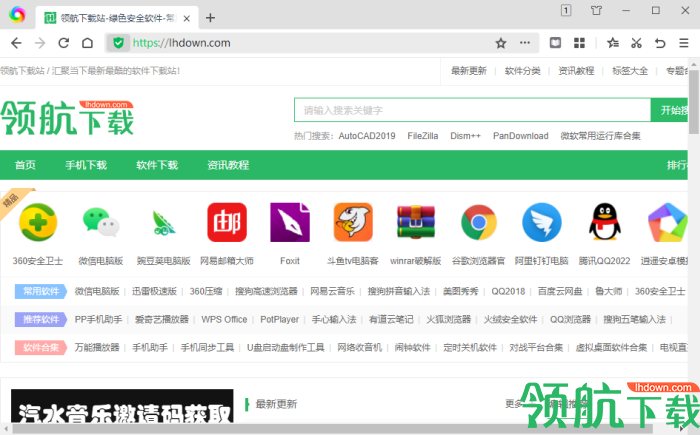Click the tab count icon showing 1
The height and width of the screenshot is (435, 700).
pos(566,10)
